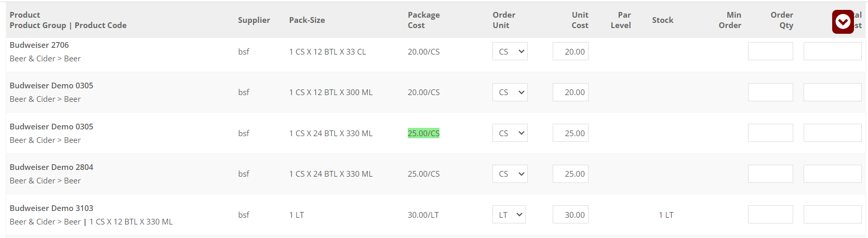The image size is (868, 238).
Task: Click the Min Order column header
Action: click(730, 20)
